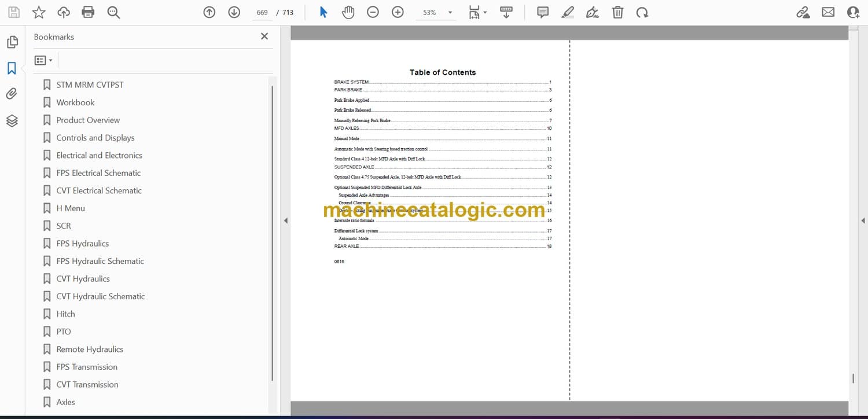This screenshot has width=868, height=419.
Task: Open the Product Overview bookmark
Action: coord(88,120)
